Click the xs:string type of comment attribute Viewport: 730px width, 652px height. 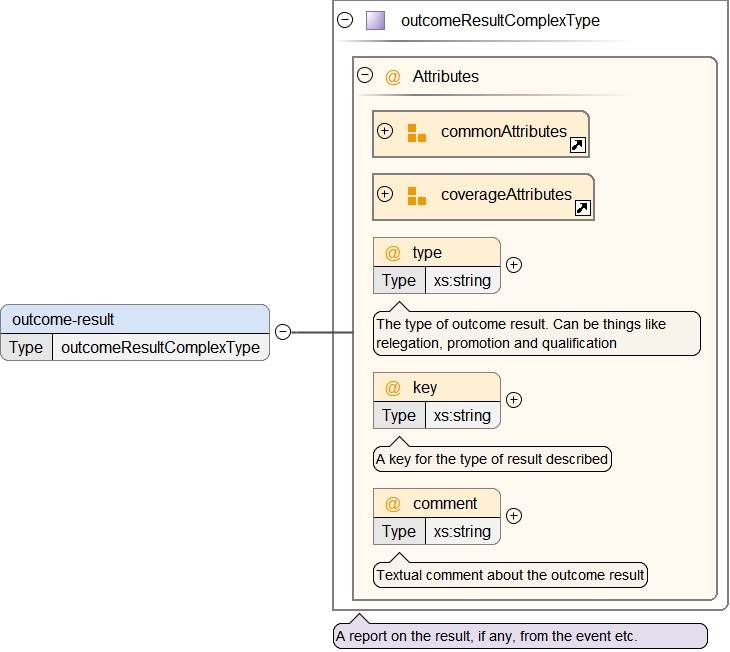tap(462, 532)
